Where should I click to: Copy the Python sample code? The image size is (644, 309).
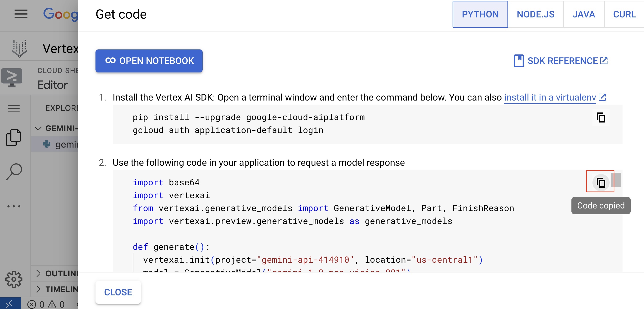tap(601, 182)
